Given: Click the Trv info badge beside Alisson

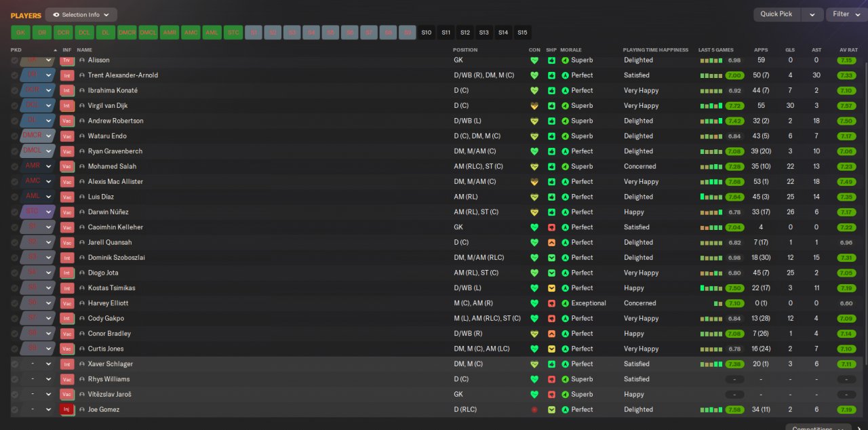Looking at the screenshot, I should [66, 60].
